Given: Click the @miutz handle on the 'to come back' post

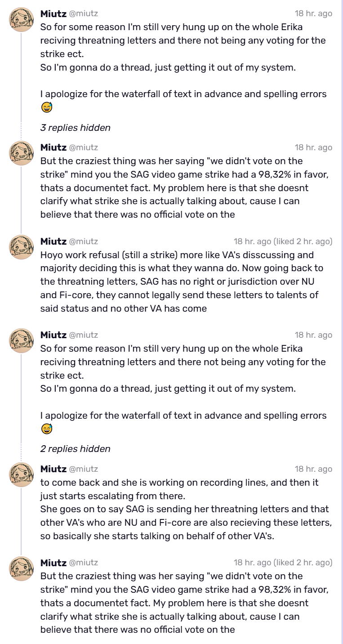Looking at the screenshot, I should [83, 469].
